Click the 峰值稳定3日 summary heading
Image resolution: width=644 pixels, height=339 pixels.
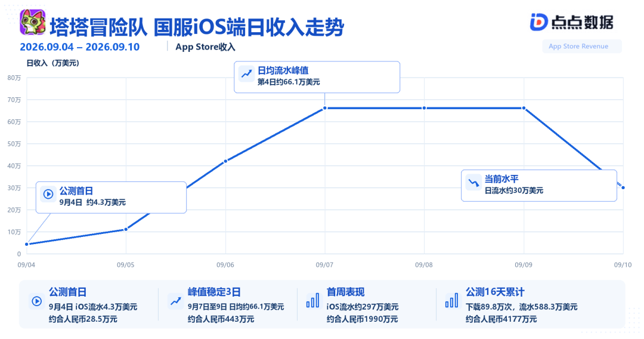214,292
